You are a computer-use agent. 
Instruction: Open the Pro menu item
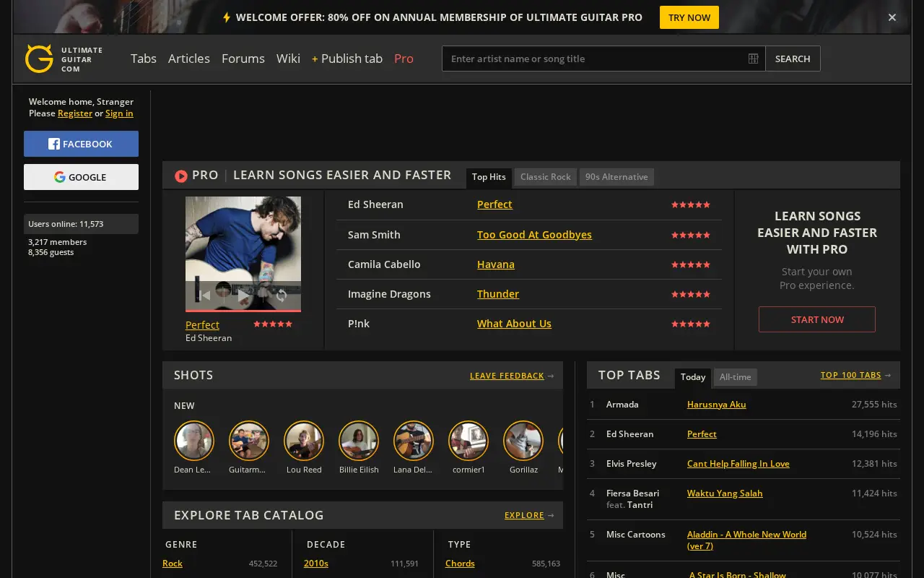coord(404,59)
